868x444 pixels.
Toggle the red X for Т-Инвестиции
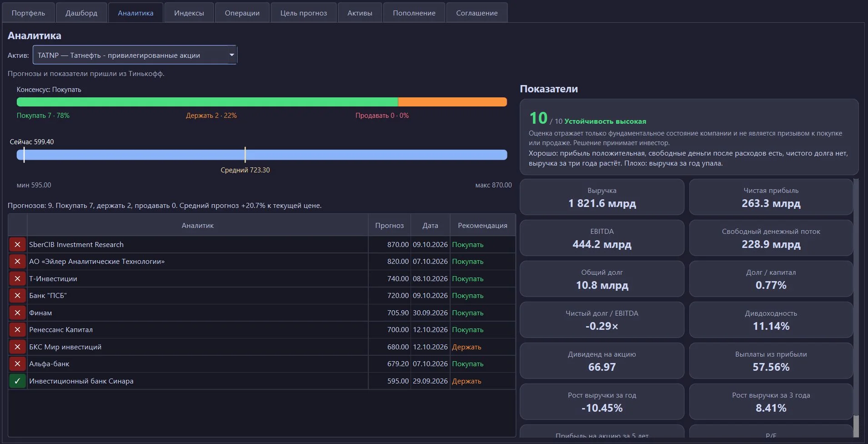[x=17, y=279]
